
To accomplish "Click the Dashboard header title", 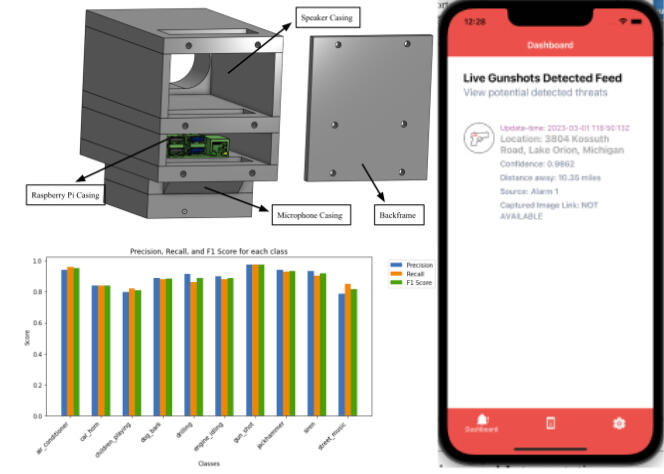I will click(551, 45).
